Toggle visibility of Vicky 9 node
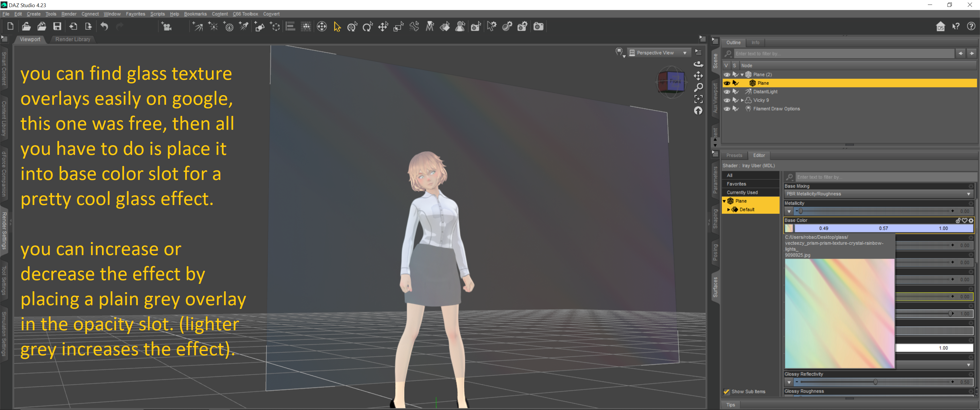Image resolution: width=980 pixels, height=410 pixels. pyautogui.click(x=727, y=101)
